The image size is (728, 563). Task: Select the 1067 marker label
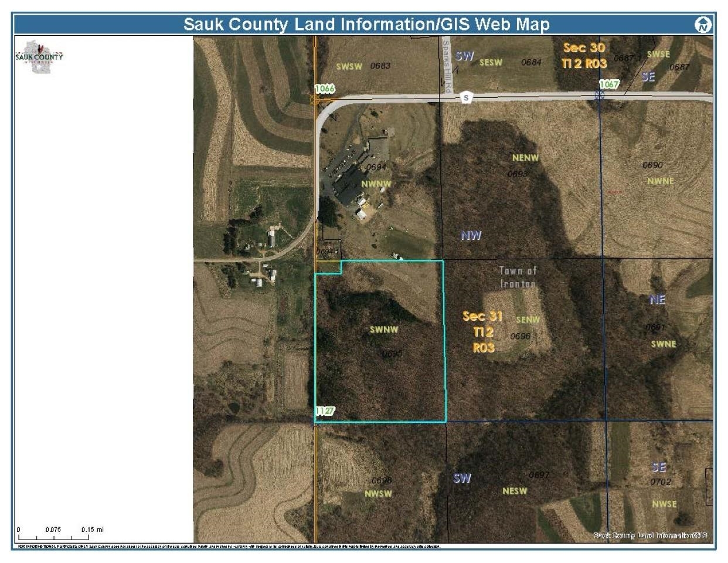pyautogui.click(x=608, y=84)
